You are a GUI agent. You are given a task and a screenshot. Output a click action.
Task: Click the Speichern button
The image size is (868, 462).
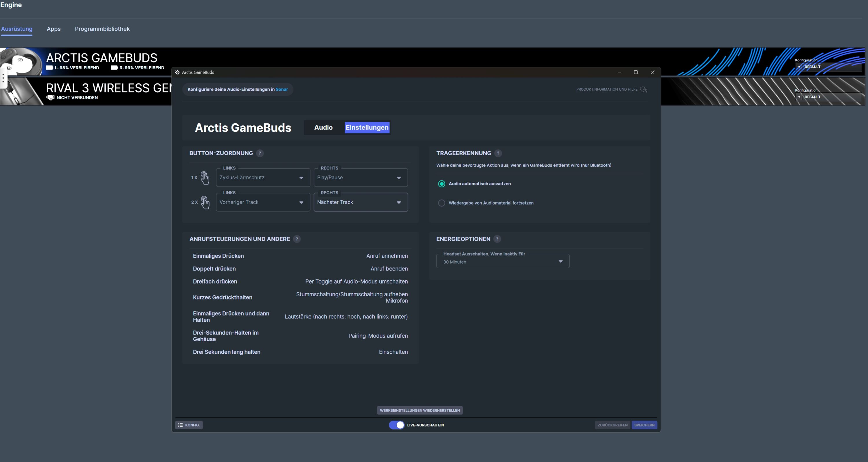coord(644,425)
